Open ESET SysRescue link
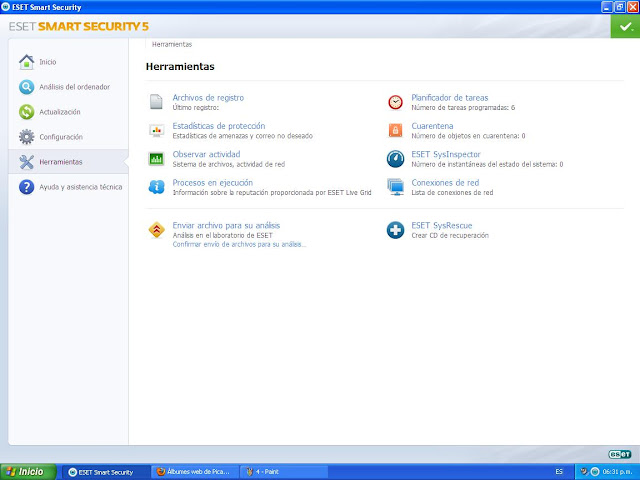640x480 pixels. click(442, 225)
